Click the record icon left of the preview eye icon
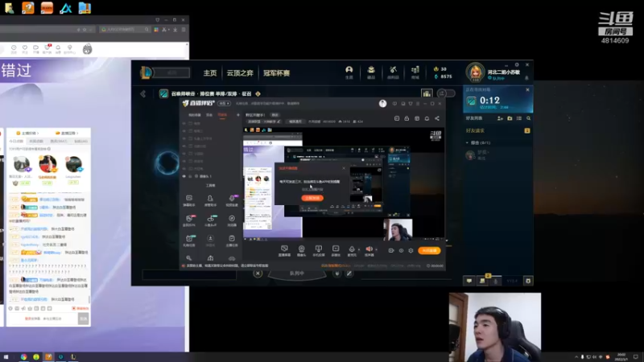The image size is (644, 362). pos(391,250)
